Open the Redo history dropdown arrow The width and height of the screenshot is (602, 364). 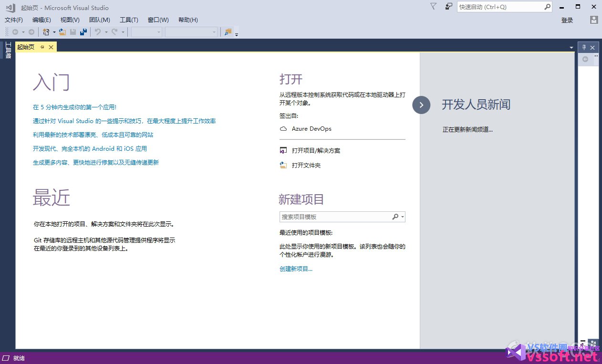[x=123, y=32]
